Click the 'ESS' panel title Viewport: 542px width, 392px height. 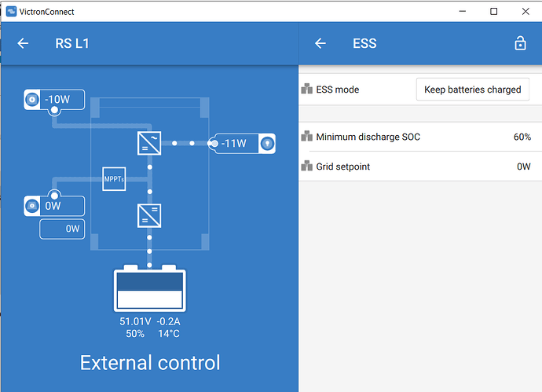(x=364, y=43)
